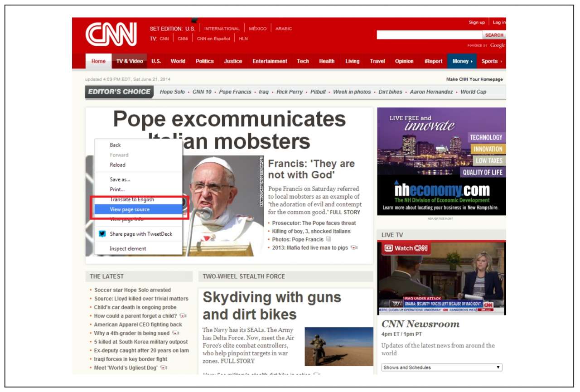Click 'Skydiving with guns and dirt bikes' headline
Viewport: 580px width, 392px height.
[272, 306]
